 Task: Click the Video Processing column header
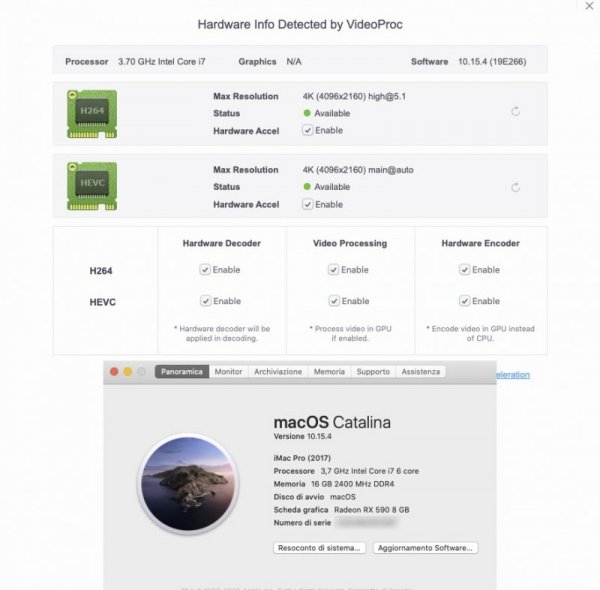point(350,243)
